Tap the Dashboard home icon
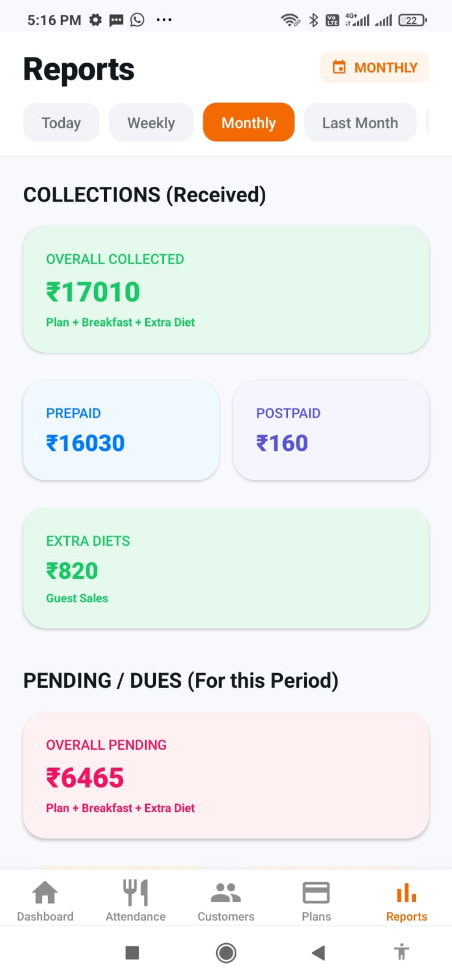The width and height of the screenshot is (452, 980). click(x=45, y=893)
